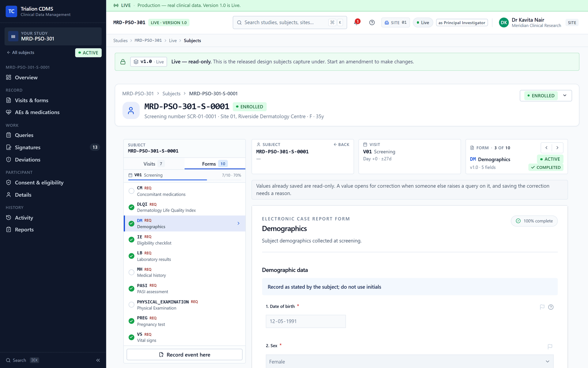Screen dimensions: 588x368
Task: Go back to All subjects
Action: (21, 52)
